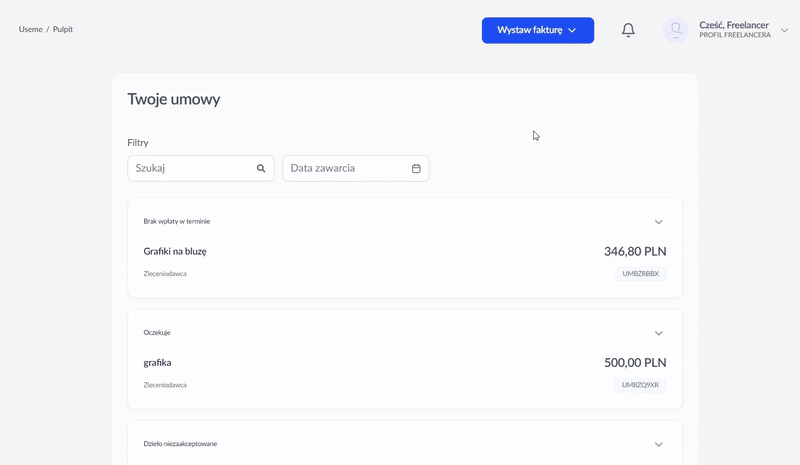Click Cześć, Freelancer profile name
This screenshot has width=800, height=465.
[x=734, y=25]
